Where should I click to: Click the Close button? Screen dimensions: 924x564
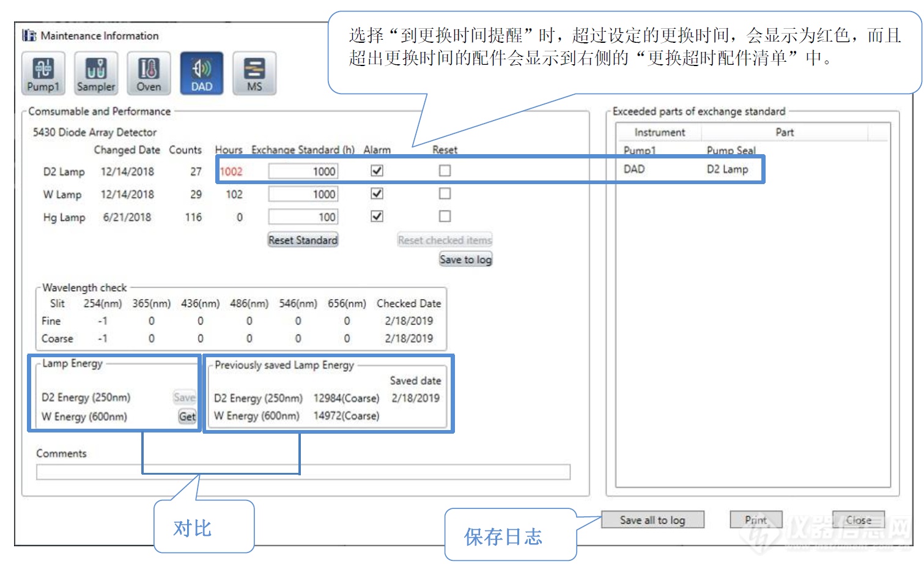(859, 520)
